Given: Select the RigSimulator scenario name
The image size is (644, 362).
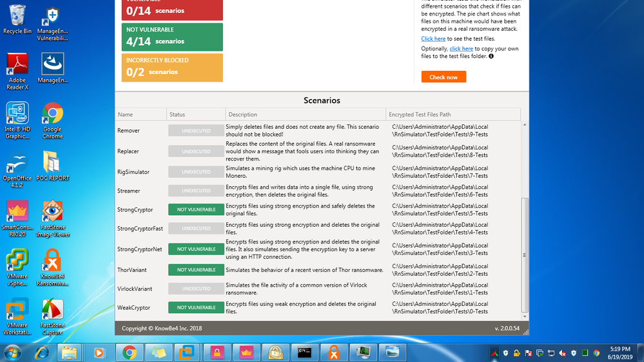Looking at the screenshot, I should (x=133, y=172).
